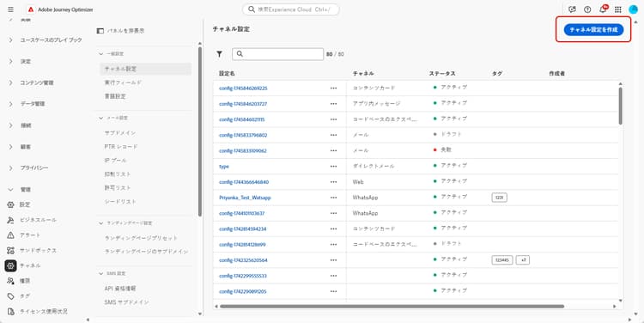
Task: Click チャネル設定を作成 button
Action: click(593, 29)
